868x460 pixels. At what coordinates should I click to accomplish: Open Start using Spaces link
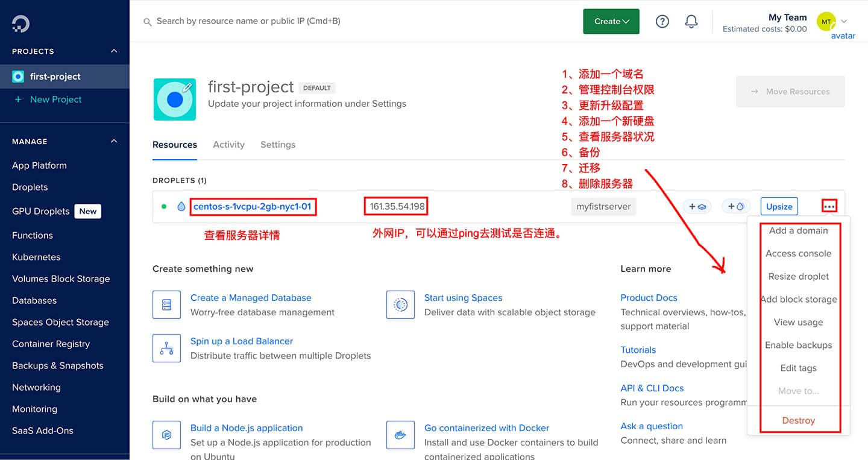coord(463,298)
